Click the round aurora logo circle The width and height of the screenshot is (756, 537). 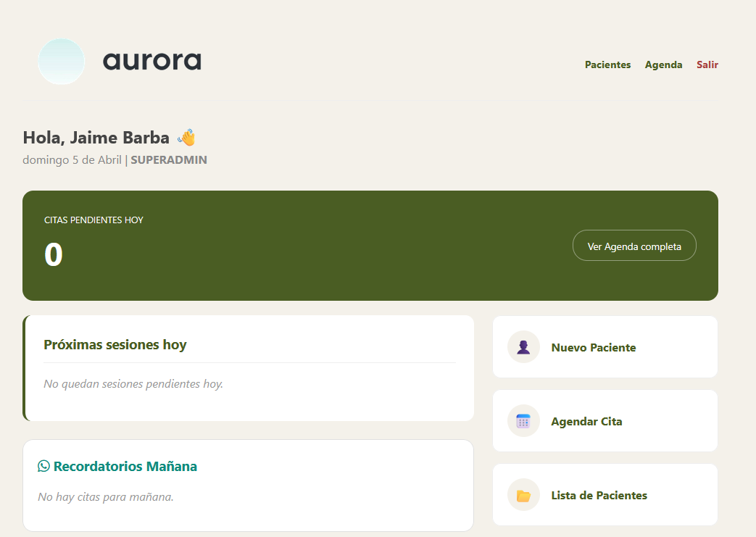(x=62, y=62)
